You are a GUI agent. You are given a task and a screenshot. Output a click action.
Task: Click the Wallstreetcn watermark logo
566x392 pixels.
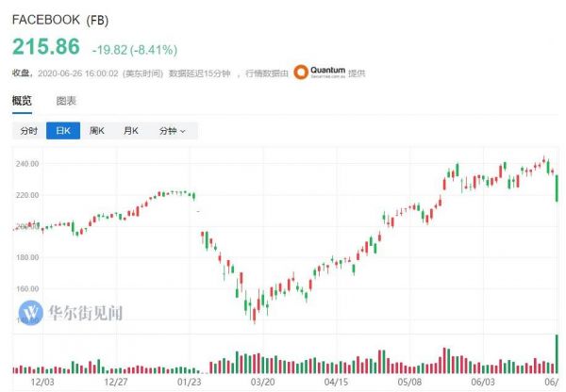[x=31, y=312]
